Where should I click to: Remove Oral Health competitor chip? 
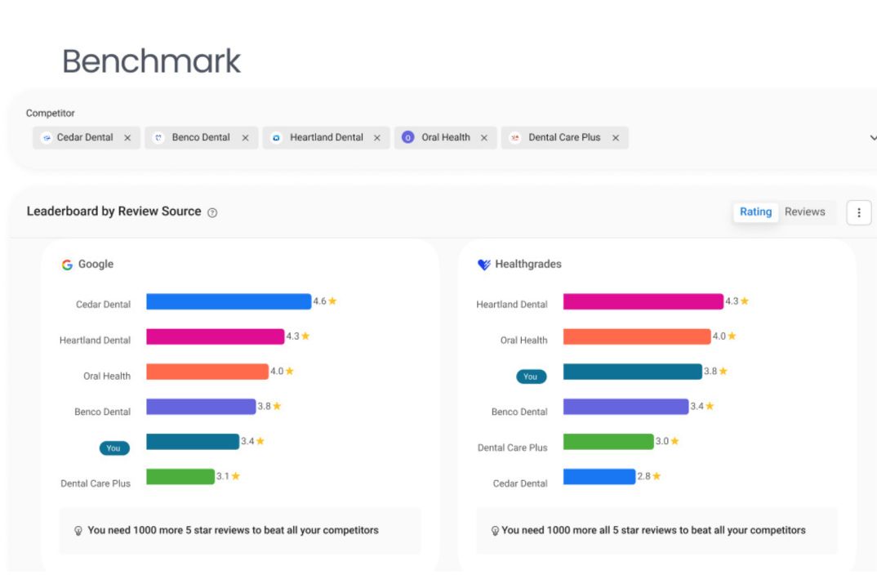pyautogui.click(x=484, y=138)
